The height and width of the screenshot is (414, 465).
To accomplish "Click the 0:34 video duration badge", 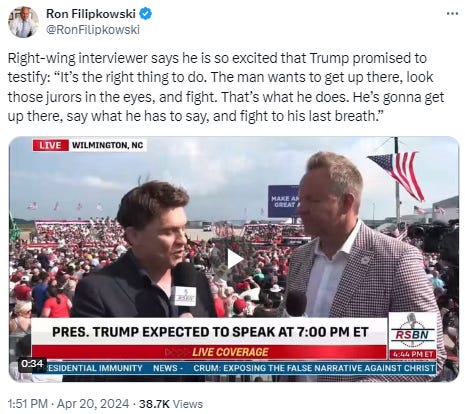I will pyautogui.click(x=32, y=363).
